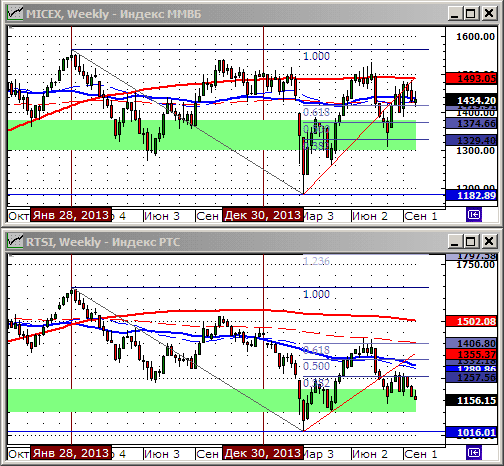The width and height of the screenshot is (504, 466).
Task: Click 'Окт' on RTSI time axis
Action: pyautogui.click(x=19, y=454)
